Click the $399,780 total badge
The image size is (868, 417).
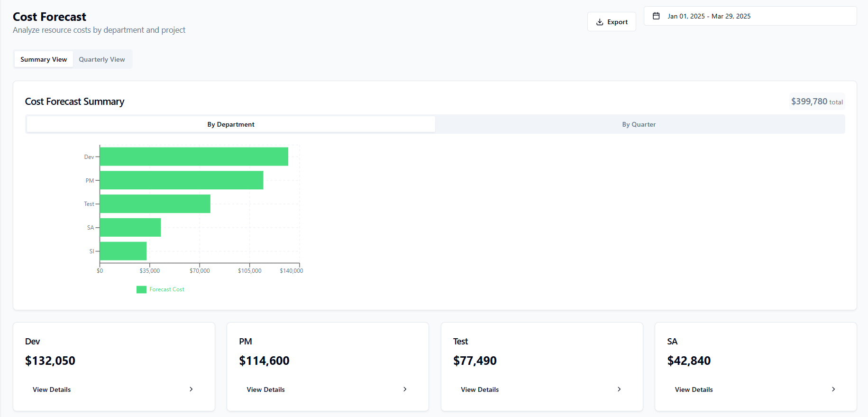point(817,102)
